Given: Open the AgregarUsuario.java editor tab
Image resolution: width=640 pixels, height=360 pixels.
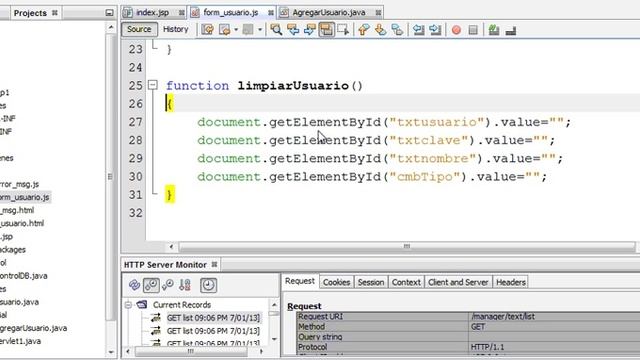Looking at the screenshot, I should coord(329,13).
